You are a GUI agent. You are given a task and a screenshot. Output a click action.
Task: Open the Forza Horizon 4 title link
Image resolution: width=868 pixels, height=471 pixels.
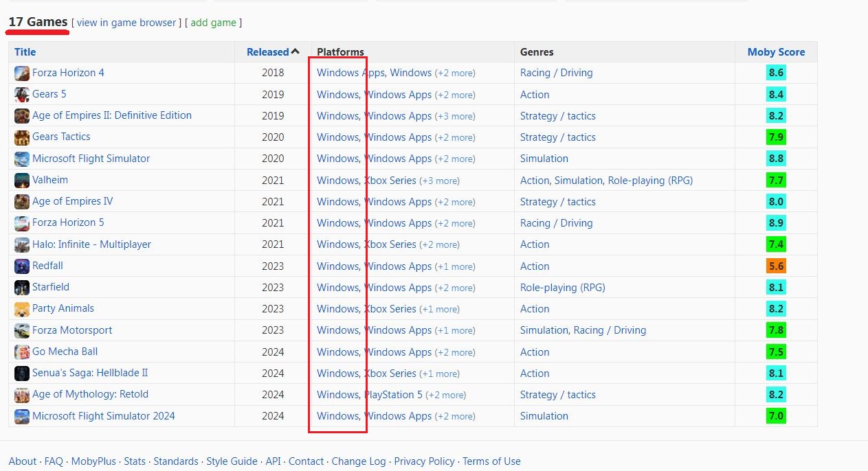click(x=68, y=73)
